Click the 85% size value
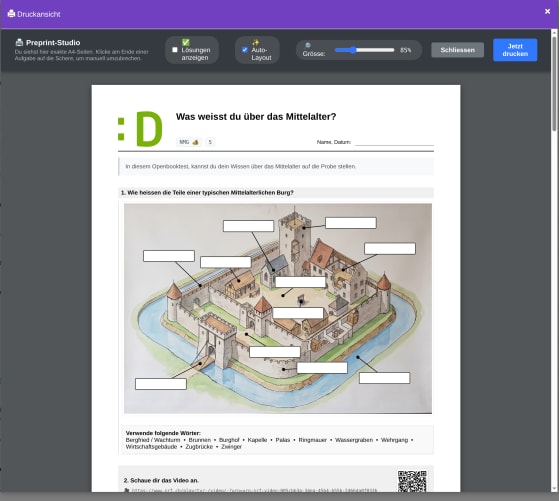The width and height of the screenshot is (559, 501). click(x=405, y=50)
